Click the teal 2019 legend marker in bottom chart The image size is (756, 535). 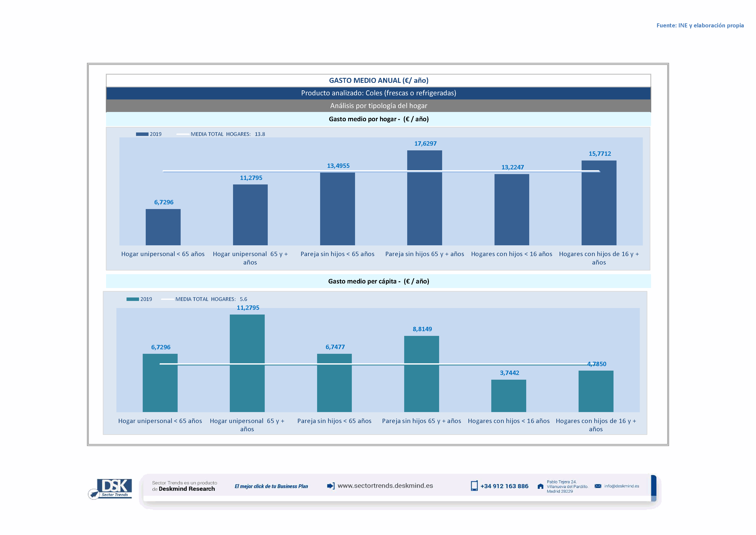click(132, 299)
